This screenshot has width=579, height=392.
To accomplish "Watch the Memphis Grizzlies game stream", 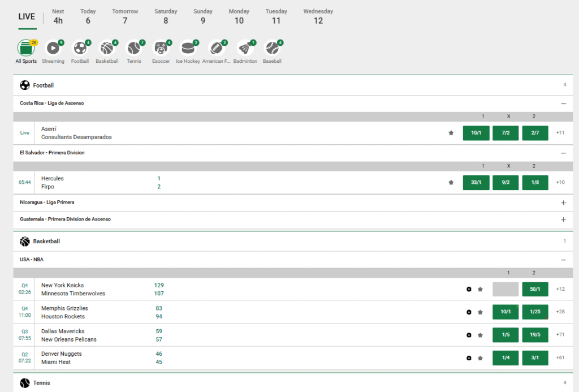I will click(x=469, y=312).
